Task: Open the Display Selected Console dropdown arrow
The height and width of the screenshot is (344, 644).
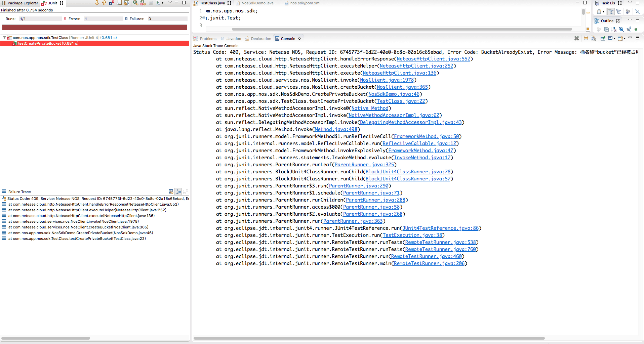Action: click(x=614, y=39)
